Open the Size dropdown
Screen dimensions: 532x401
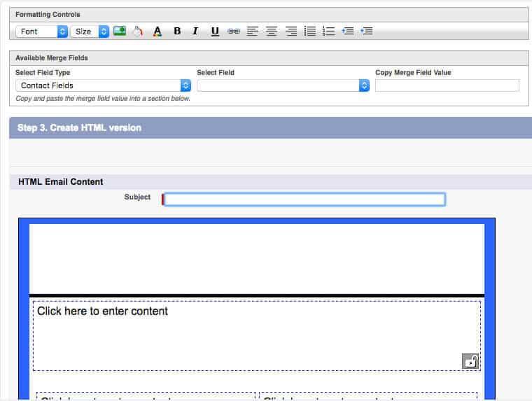pos(90,31)
